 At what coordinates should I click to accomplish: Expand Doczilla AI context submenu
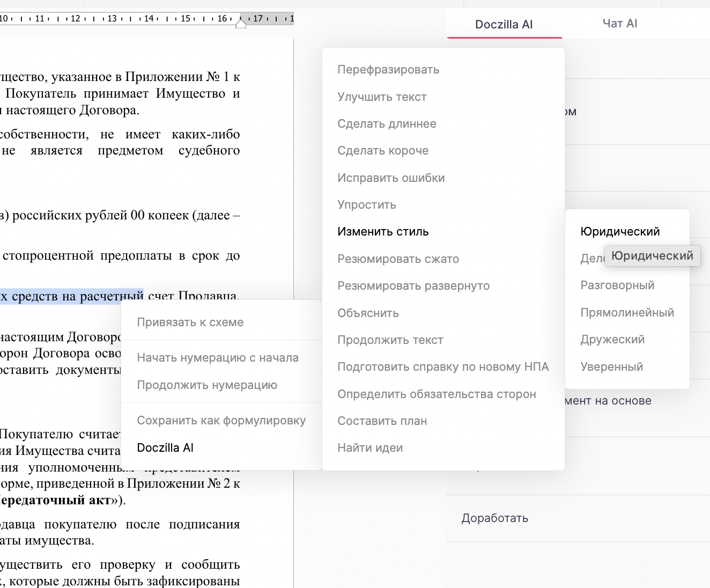click(x=165, y=448)
